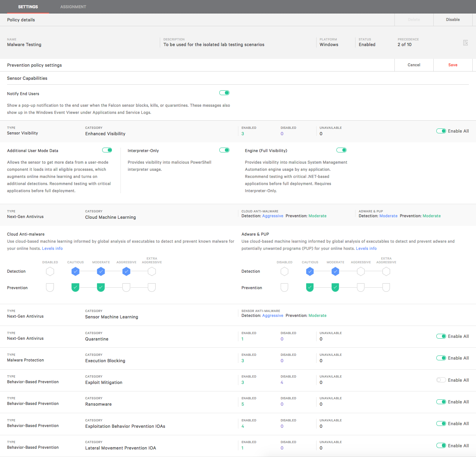
Task: Collapse the Enhanced Visibility category row
Action: (238, 131)
